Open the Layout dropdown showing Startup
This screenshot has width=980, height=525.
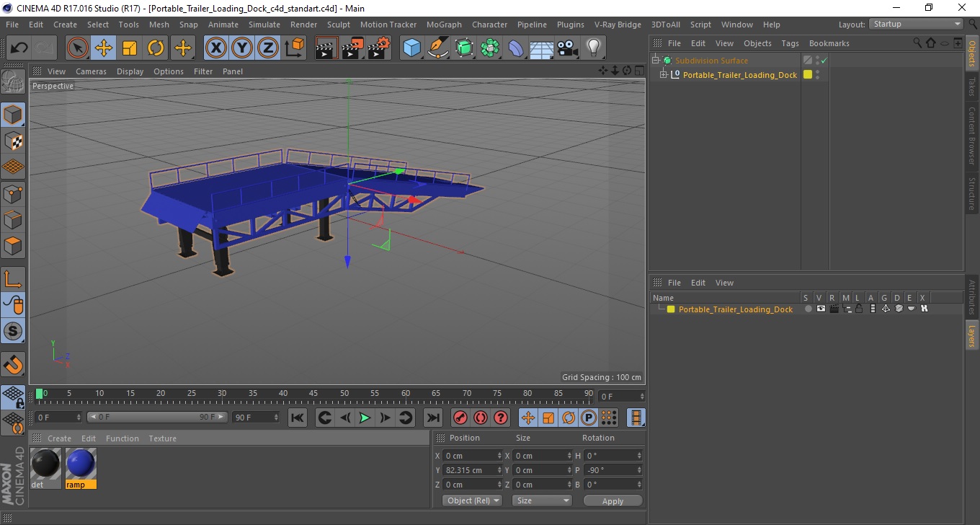(x=917, y=24)
